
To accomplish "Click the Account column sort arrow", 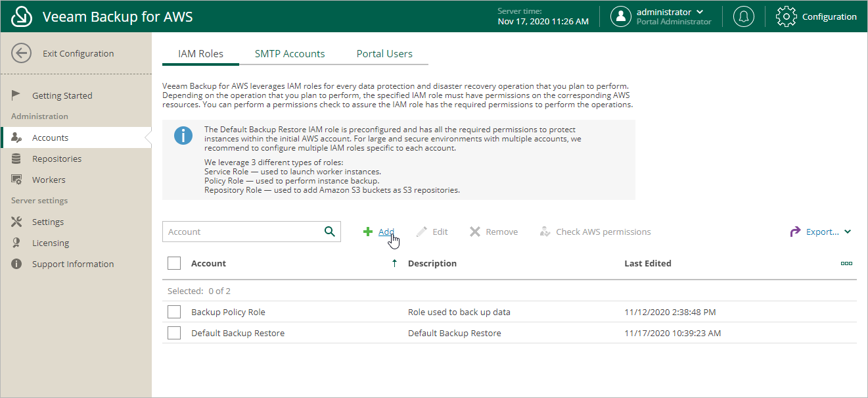I will [394, 263].
